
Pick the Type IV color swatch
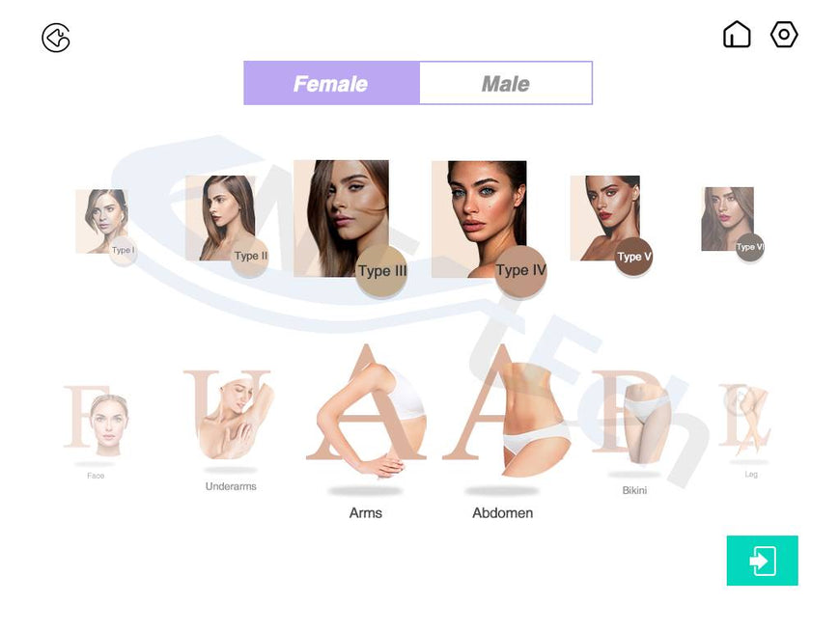[x=520, y=270]
